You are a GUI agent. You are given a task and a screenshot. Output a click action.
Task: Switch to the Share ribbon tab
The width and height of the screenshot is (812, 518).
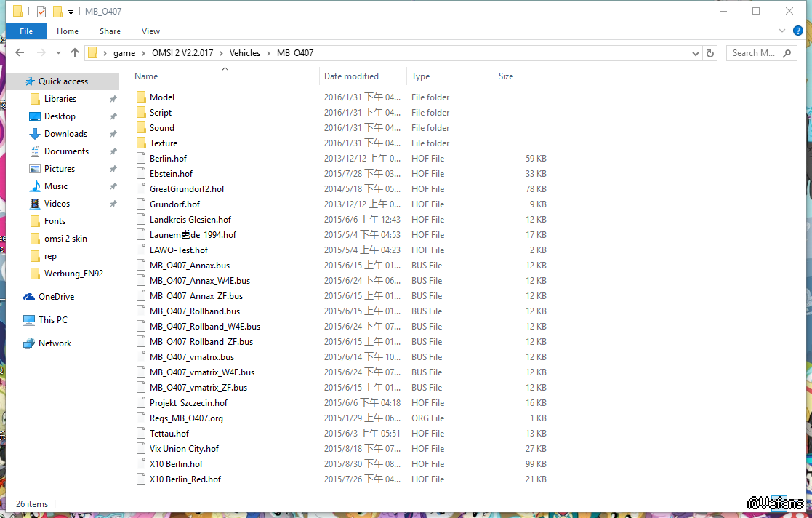pyautogui.click(x=110, y=31)
